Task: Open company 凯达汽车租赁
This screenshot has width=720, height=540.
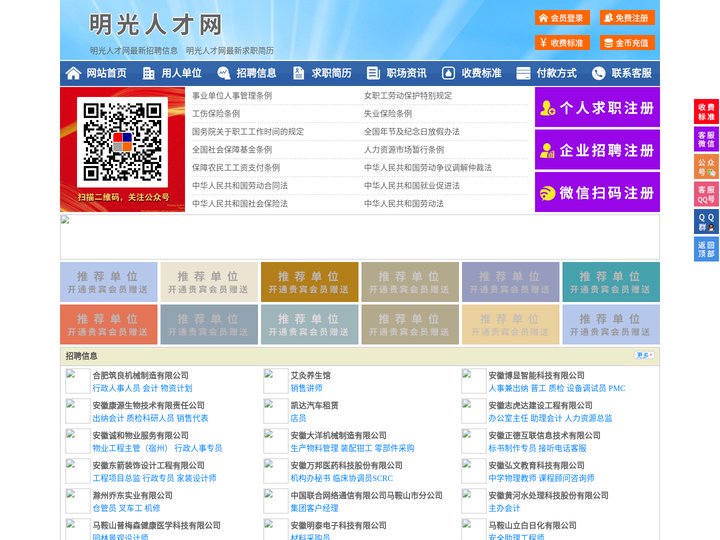Action: click(x=315, y=405)
